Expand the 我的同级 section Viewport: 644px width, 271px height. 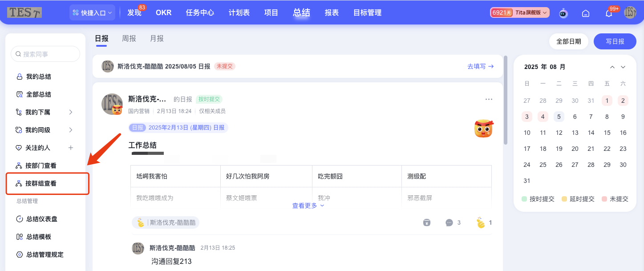[70, 129]
